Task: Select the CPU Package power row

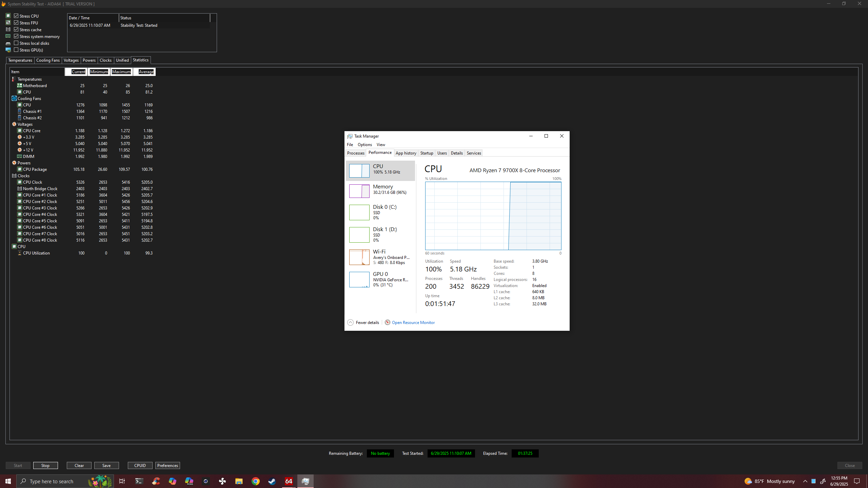Action: [x=83, y=169]
